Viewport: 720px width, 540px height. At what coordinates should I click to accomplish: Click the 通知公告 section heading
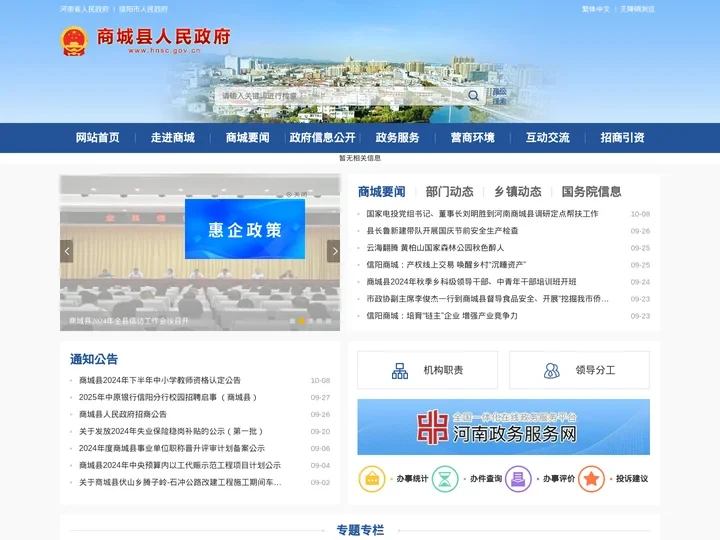94,359
